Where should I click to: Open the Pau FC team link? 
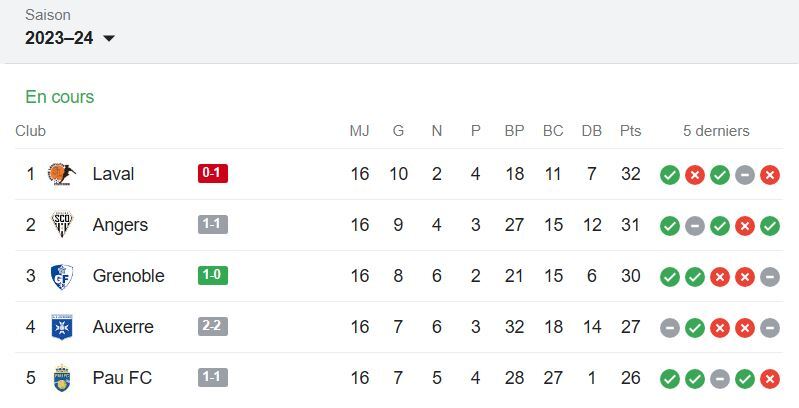(x=122, y=378)
